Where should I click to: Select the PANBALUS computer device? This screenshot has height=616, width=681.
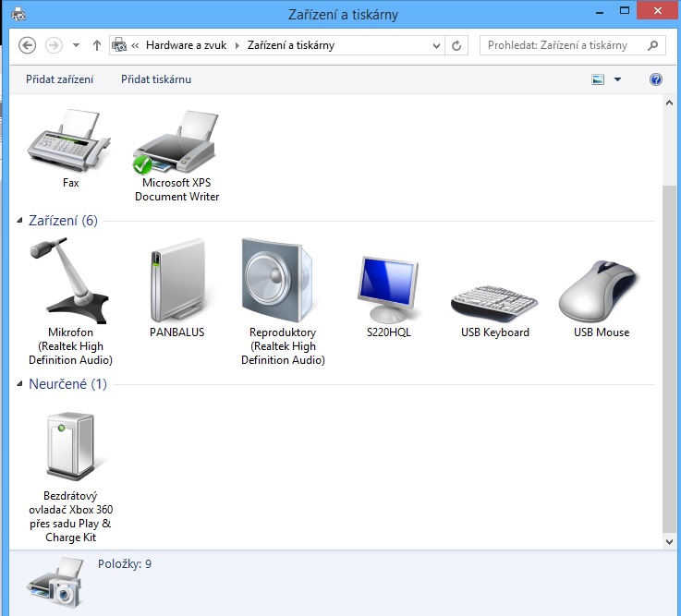[176, 280]
